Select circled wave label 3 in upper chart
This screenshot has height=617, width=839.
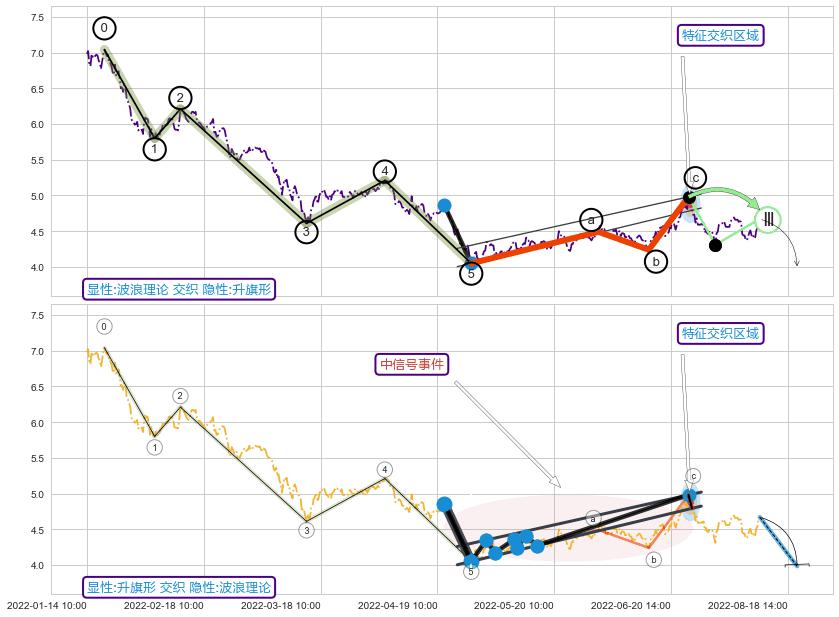point(307,232)
